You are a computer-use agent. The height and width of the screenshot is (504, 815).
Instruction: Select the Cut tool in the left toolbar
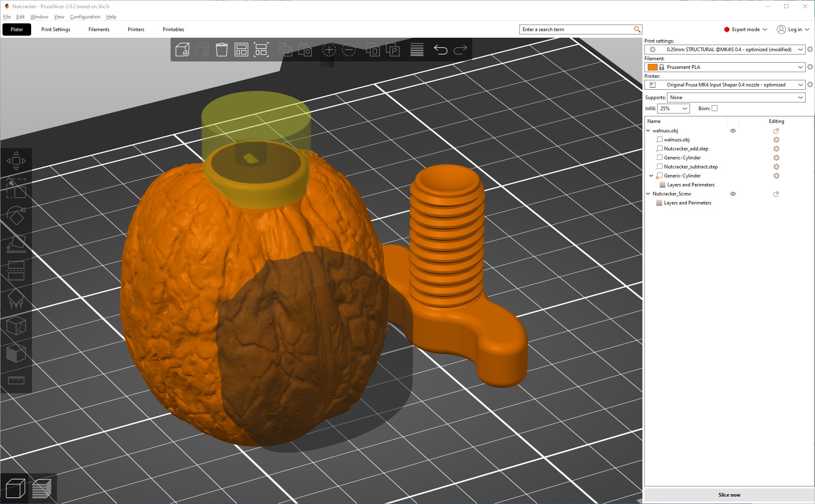coord(16,271)
